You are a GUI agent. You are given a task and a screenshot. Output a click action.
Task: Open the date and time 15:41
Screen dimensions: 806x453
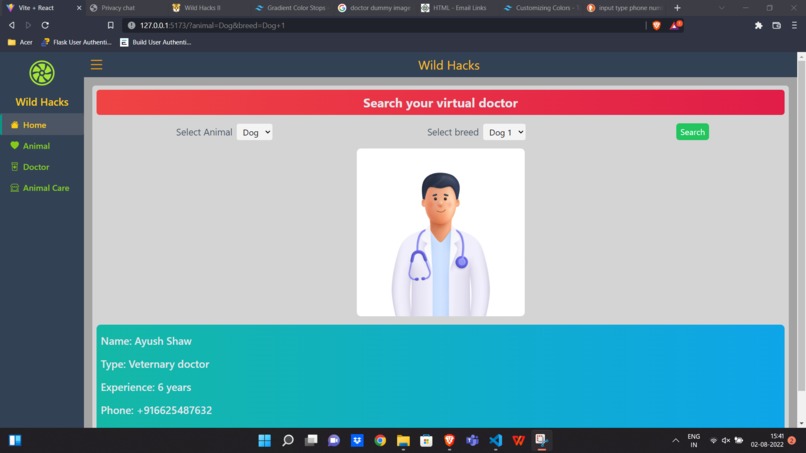pos(767,441)
